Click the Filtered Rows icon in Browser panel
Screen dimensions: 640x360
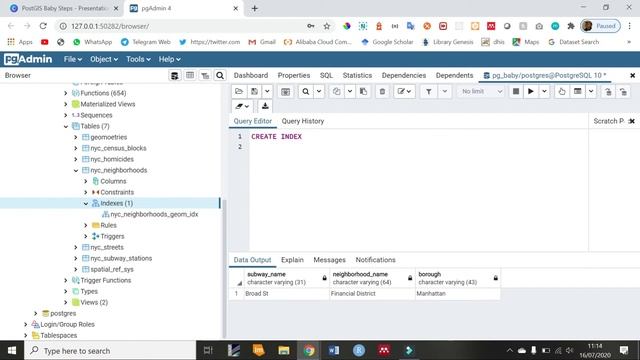pyautogui.click(x=205, y=76)
